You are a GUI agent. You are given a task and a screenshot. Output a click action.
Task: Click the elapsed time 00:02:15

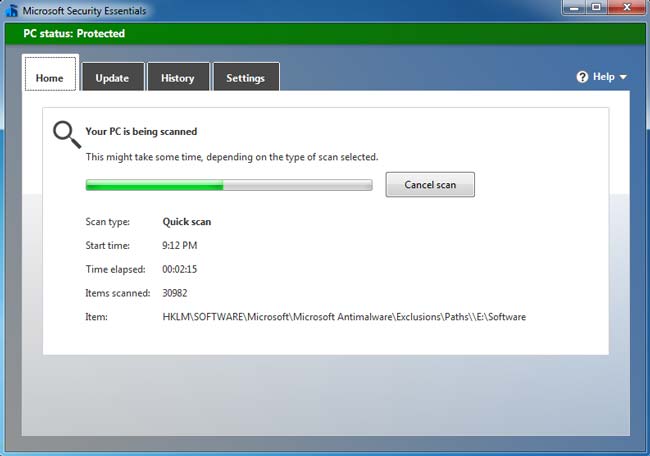[179, 269]
